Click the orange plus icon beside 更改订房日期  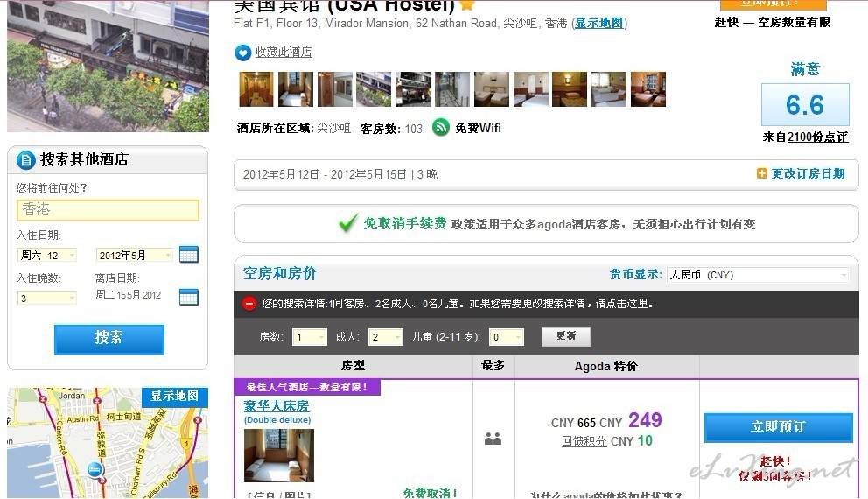762,173
